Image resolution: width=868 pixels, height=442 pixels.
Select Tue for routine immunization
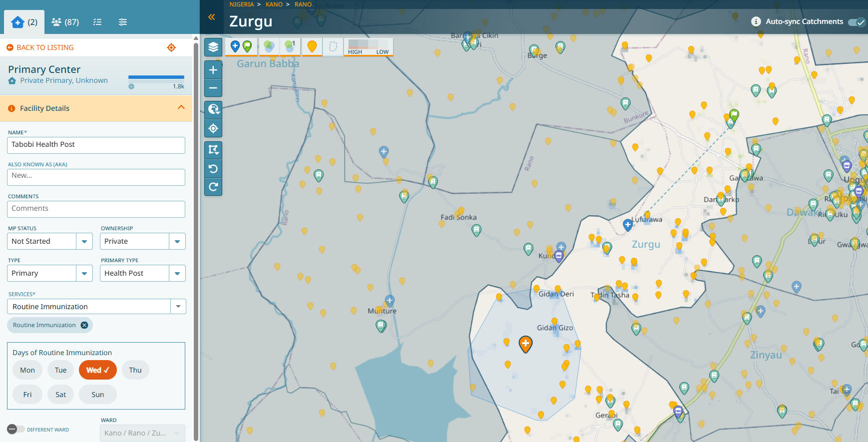61,370
